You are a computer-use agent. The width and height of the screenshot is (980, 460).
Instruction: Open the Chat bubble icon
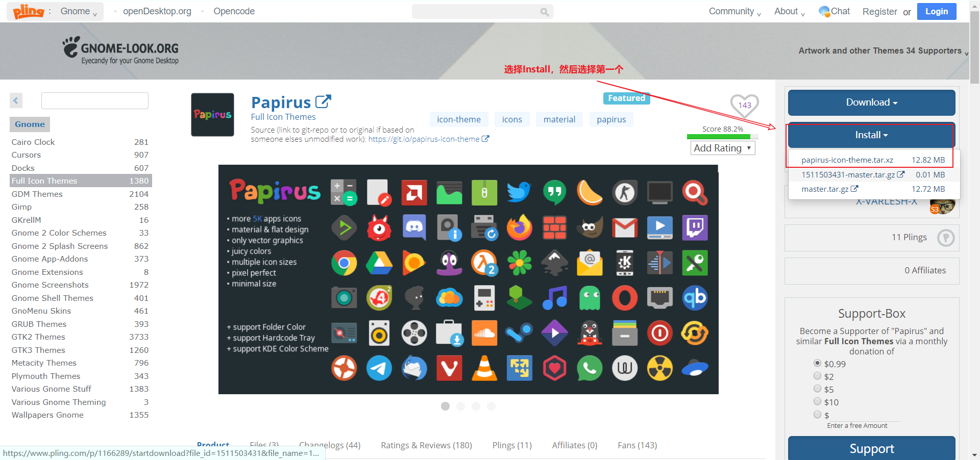tap(824, 11)
